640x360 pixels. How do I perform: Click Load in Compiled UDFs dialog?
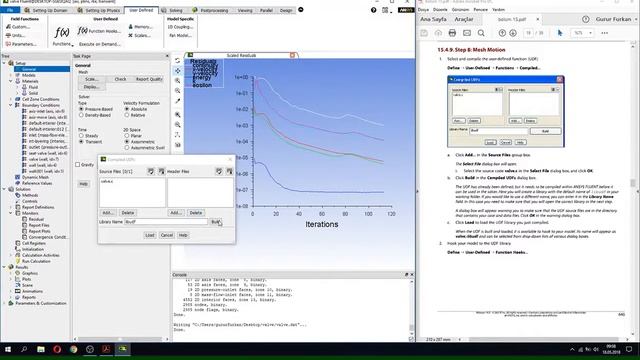[x=150, y=235]
